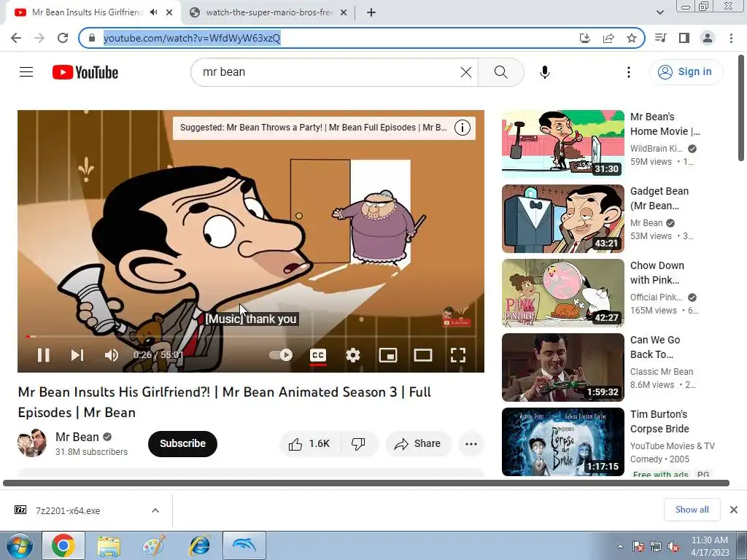This screenshot has width=747, height=560.
Task: Mute the video with speaker icon
Action: [112, 355]
